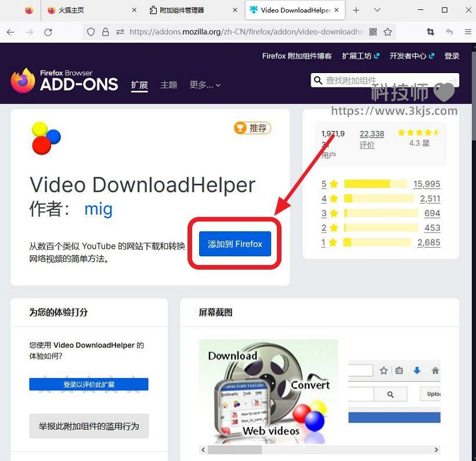The image size is (476, 461).
Task: Open the Firefox hamburger menu
Action: (468, 32)
